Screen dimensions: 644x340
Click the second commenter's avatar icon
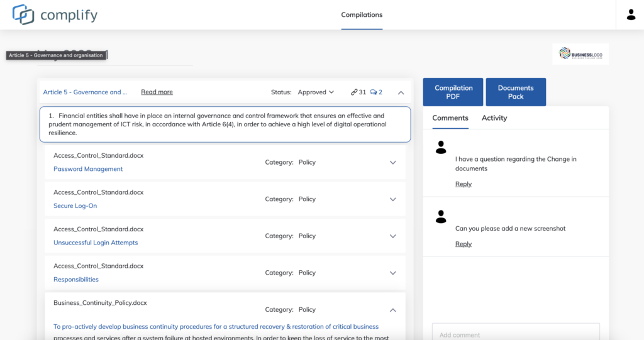(x=441, y=217)
